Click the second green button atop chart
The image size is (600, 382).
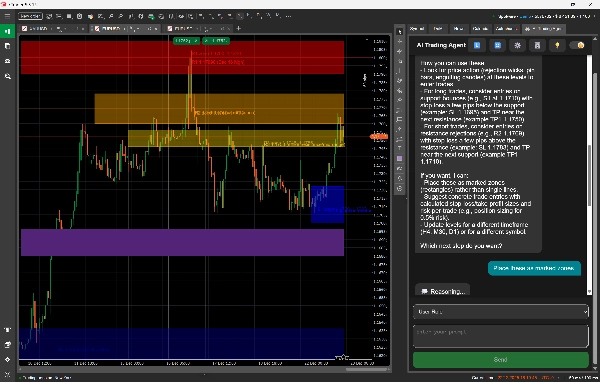(x=216, y=41)
